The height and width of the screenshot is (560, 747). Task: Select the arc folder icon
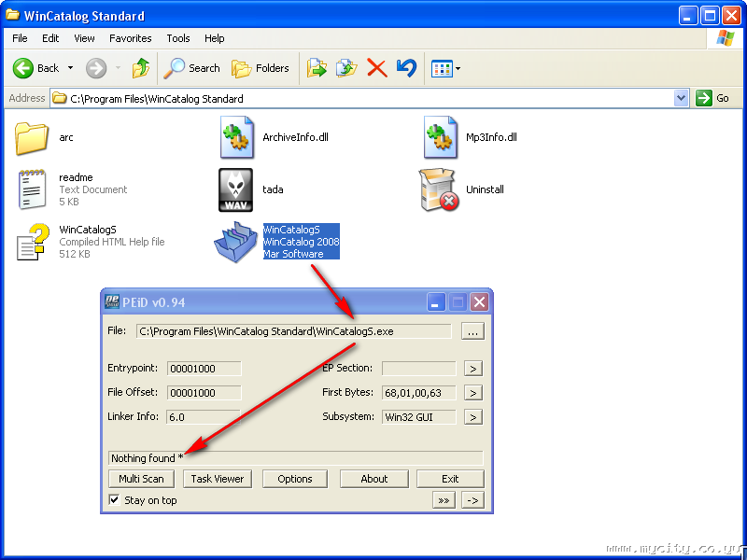pos(32,137)
